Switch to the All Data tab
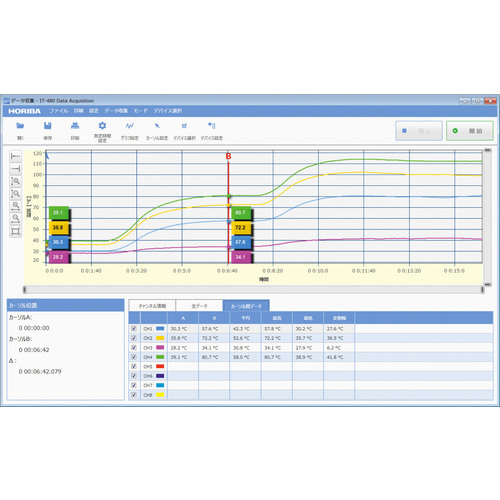Viewport: 500px width, 500px height. click(199, 306)
